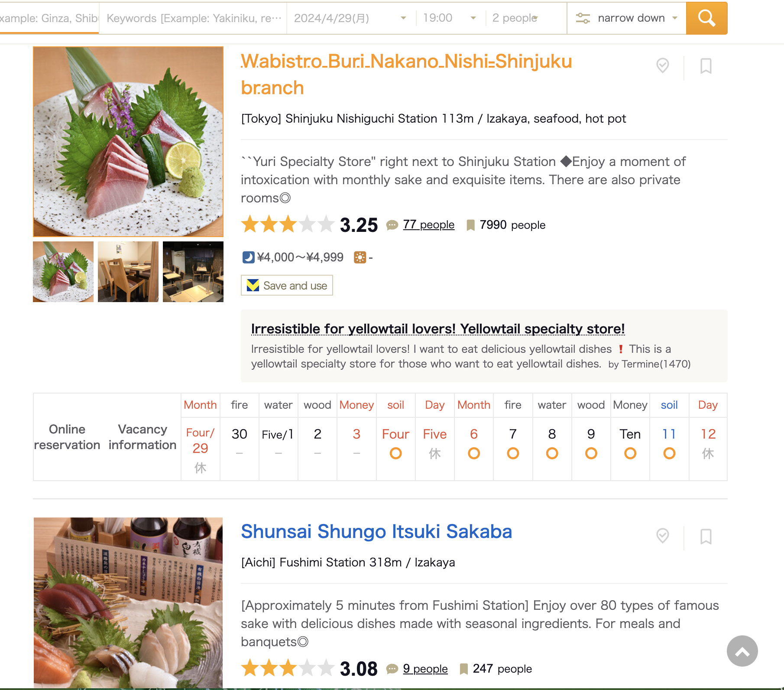Open the 2 people party size dropdown
Image resolution: width=784 pixels, height=690 pixels.
[525, 18]
